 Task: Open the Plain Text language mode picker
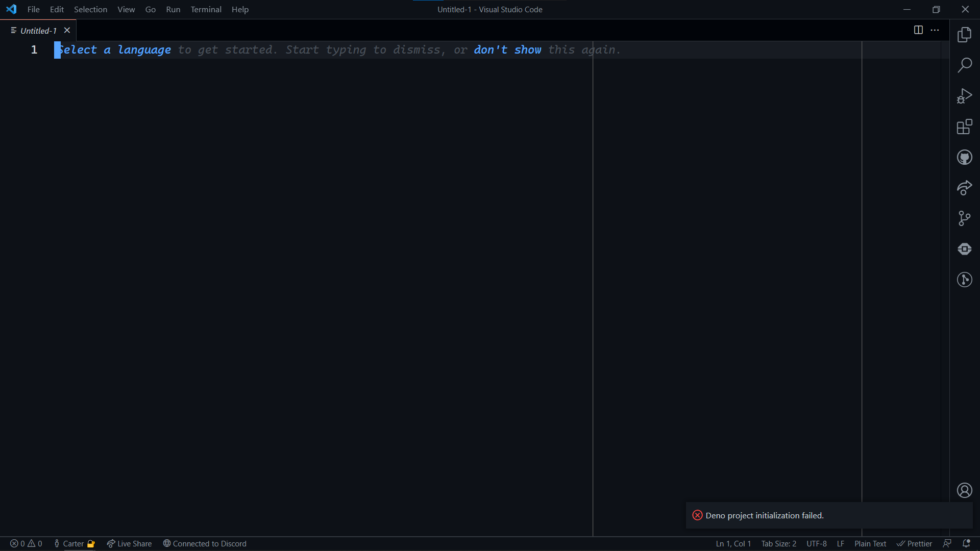[x=870, y=543]
